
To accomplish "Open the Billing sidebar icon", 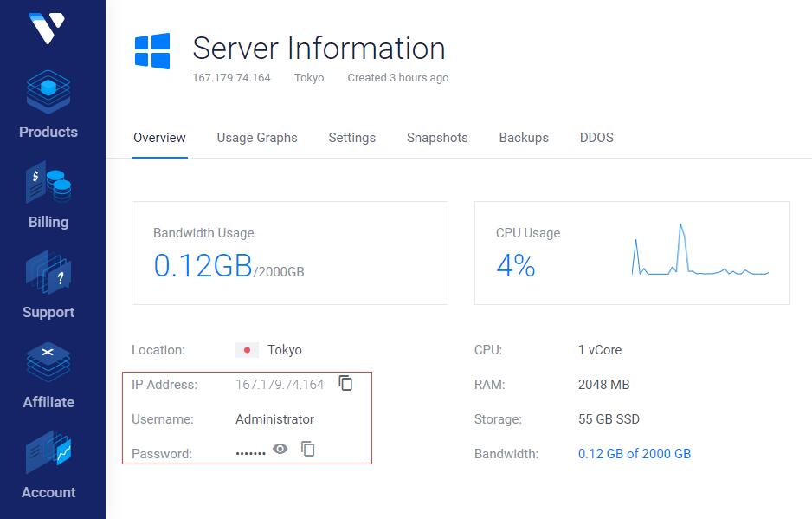I will coord(48,184).
